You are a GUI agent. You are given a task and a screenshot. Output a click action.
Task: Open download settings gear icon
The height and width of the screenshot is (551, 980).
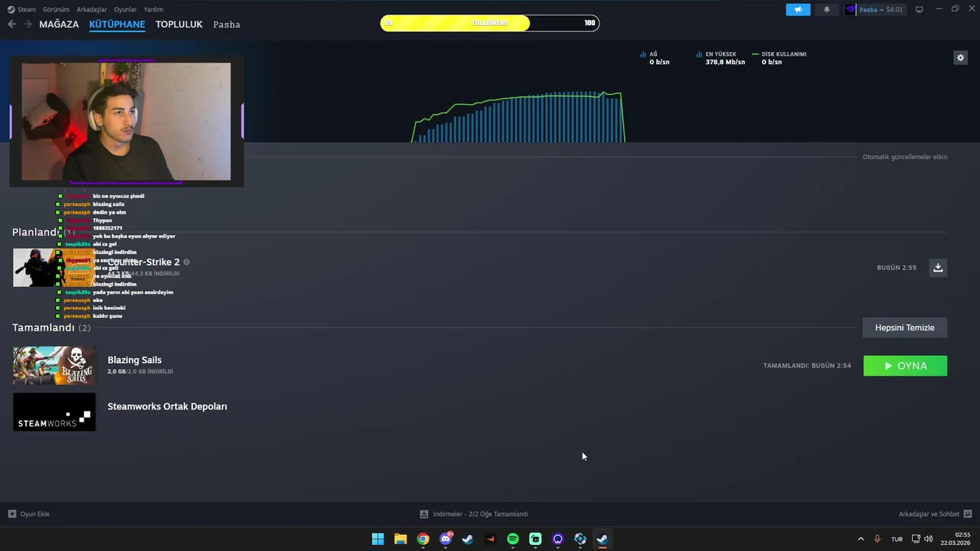[x=960, y=57]
